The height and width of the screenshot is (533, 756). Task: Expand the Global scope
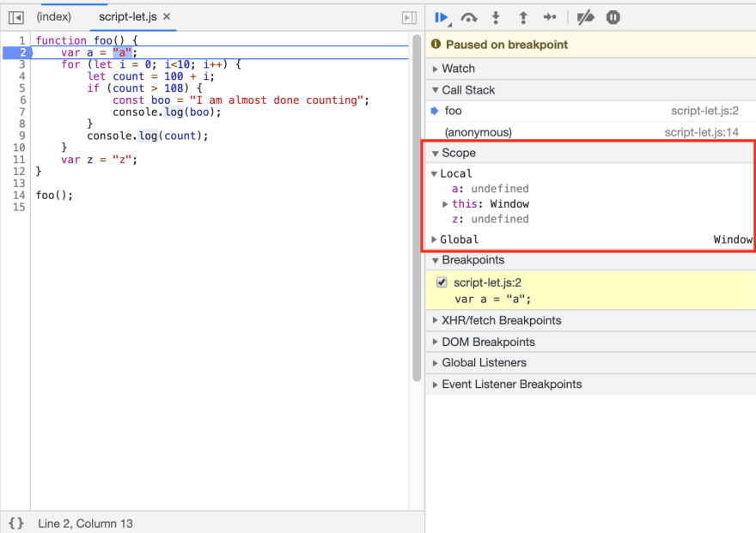(434, 239)
